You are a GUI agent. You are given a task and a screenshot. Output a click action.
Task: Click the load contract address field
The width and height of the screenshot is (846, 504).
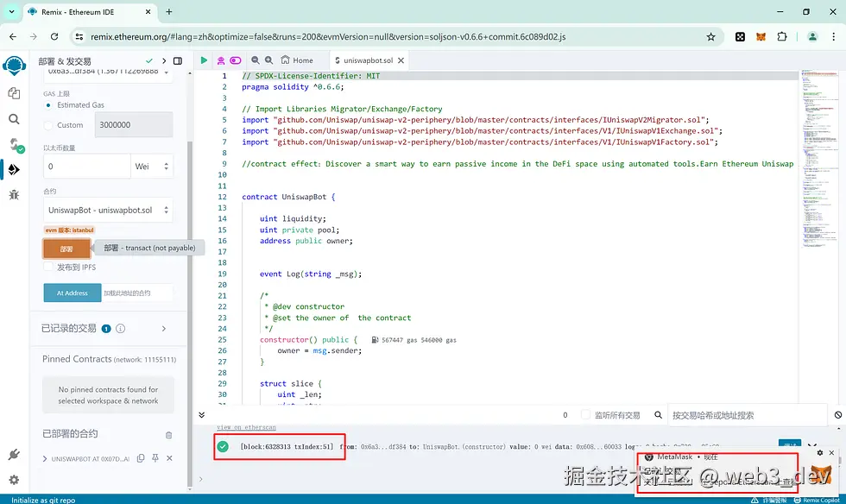pos(137,293)
